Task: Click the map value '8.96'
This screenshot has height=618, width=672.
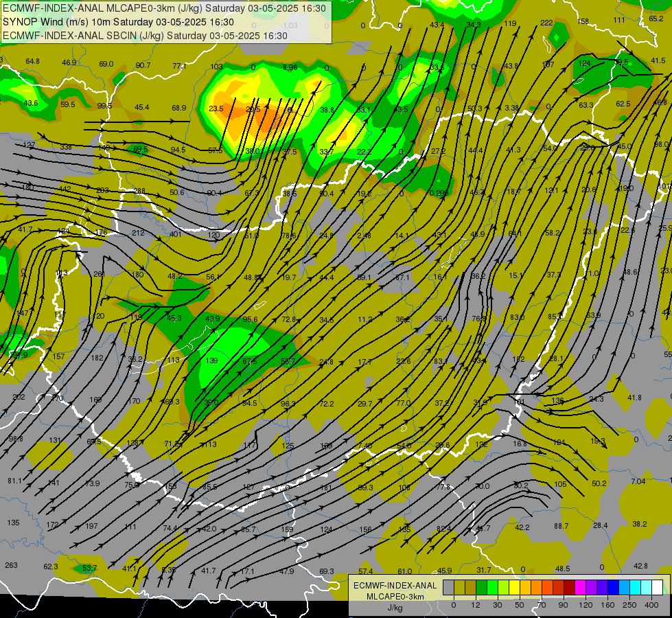Action: pos(290,67)
